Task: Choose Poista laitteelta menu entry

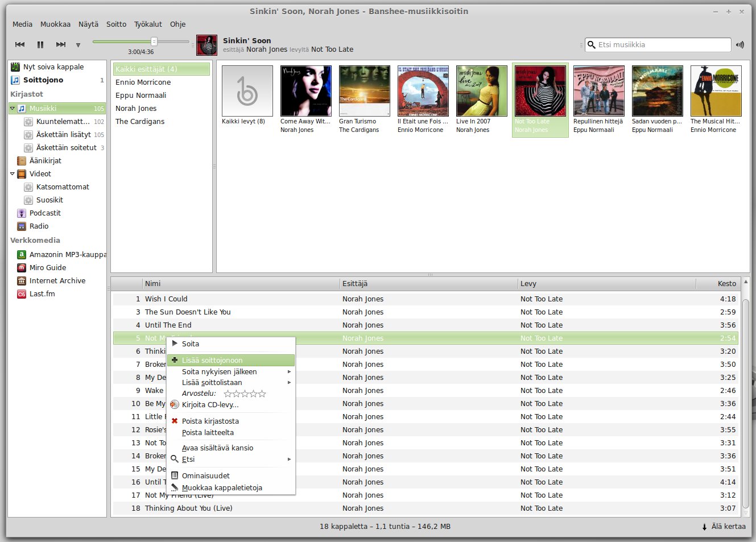Action: (x=231, y=433)
